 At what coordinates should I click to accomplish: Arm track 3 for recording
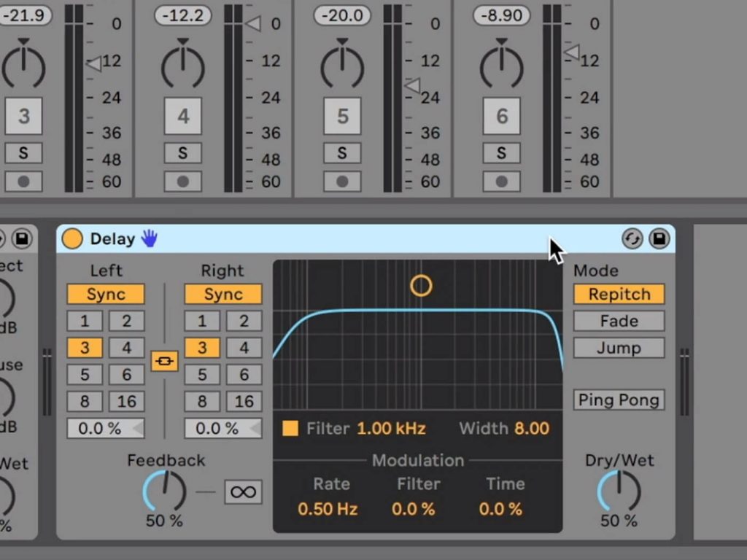pyautogui.click(x=24, y=182)
